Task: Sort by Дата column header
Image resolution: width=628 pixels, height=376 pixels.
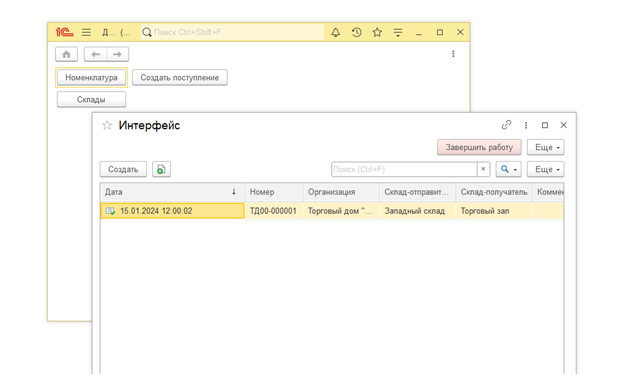Action: tap(173, 192)
